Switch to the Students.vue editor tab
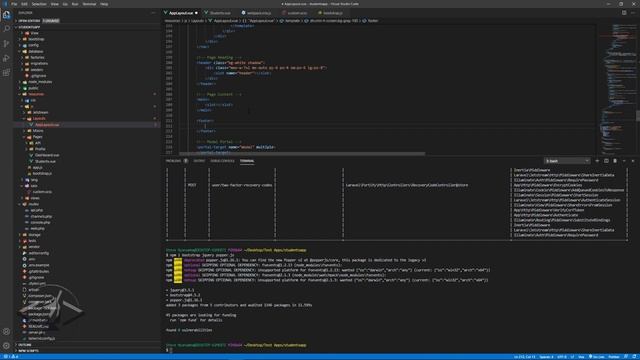The image size is (640, 360). click(220, 13)
